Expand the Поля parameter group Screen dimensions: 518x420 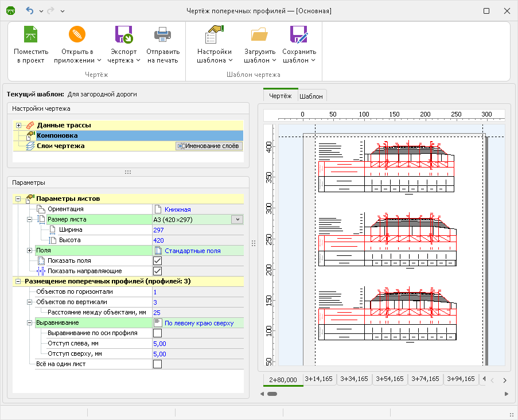point(30,251)
